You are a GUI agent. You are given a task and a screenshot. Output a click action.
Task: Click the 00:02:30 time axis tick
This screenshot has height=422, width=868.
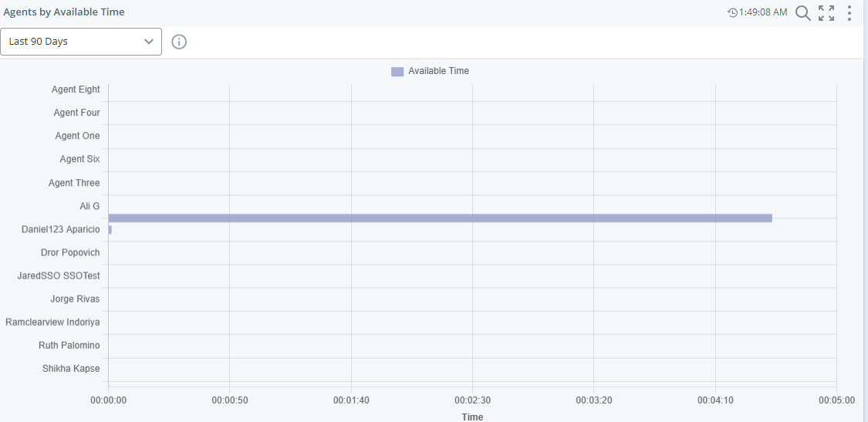[472, 400]
